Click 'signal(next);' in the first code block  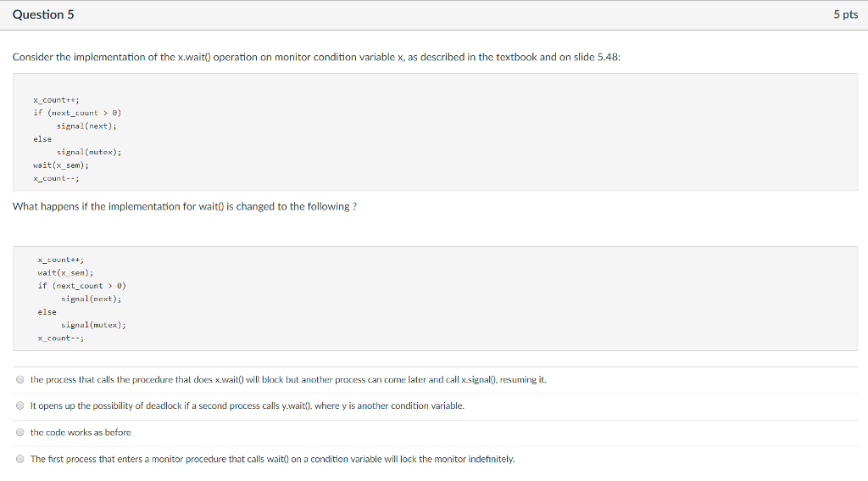pos(86,126)
